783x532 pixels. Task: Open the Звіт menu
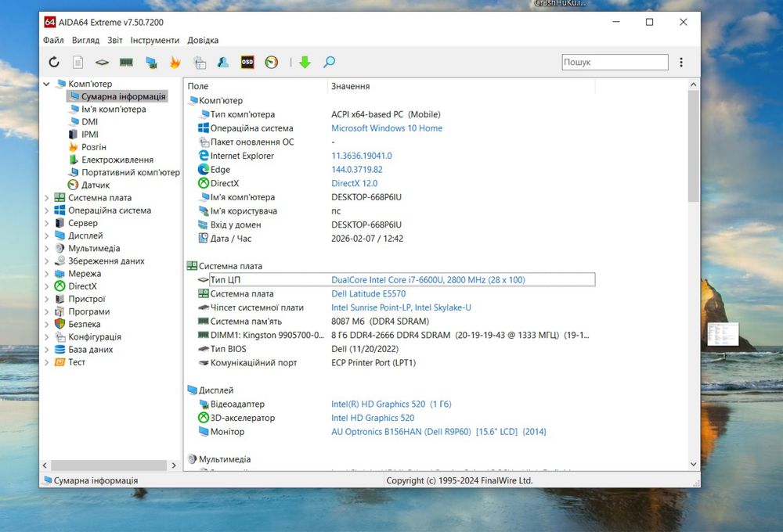coord(115,41)
